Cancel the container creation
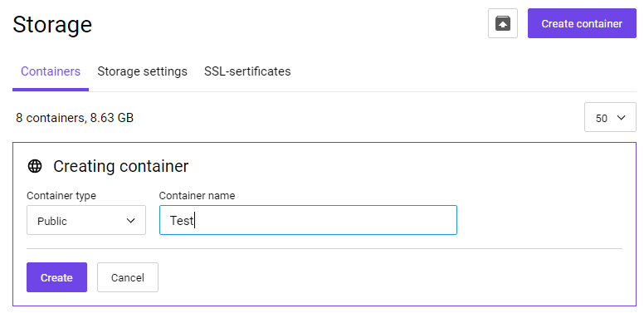 [128, 277]
